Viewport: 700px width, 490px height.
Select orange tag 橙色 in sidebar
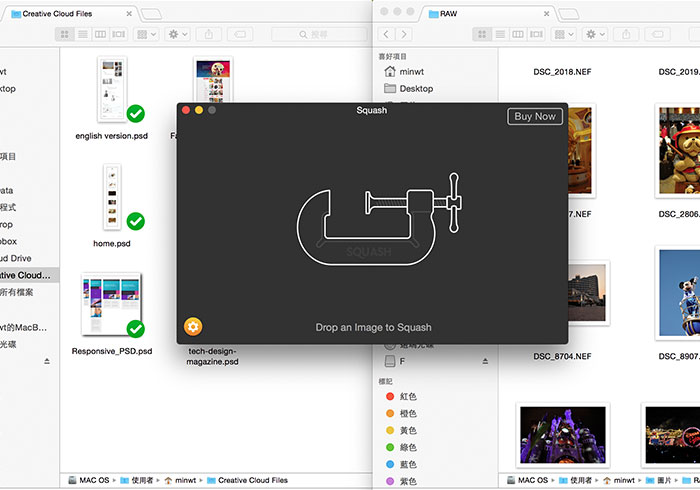(401, 413)
